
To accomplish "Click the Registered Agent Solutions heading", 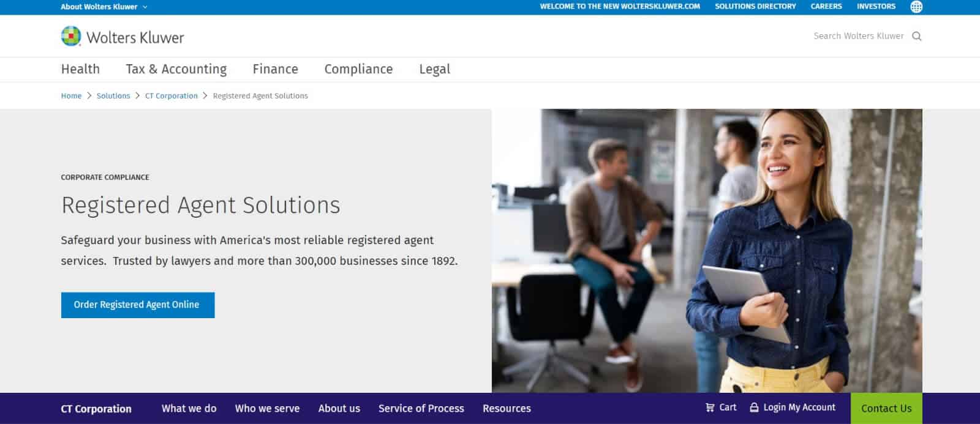I will 201,205.
